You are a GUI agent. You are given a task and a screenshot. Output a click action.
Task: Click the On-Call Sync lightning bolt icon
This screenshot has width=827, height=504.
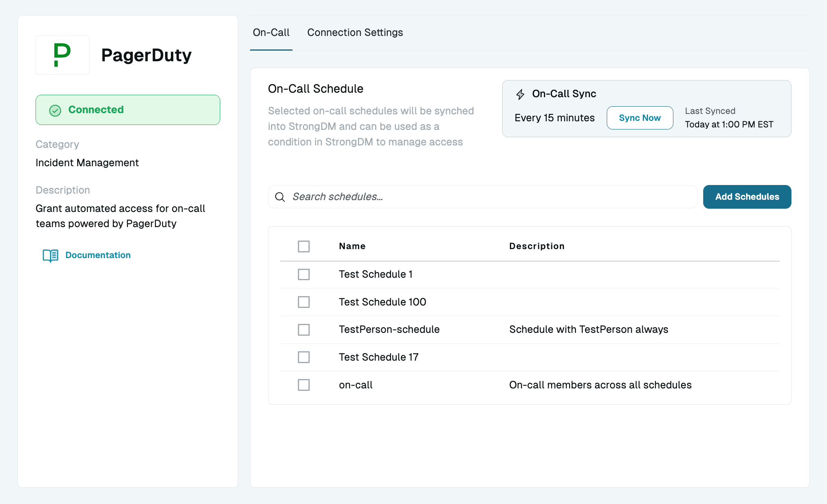click(520, 94)
